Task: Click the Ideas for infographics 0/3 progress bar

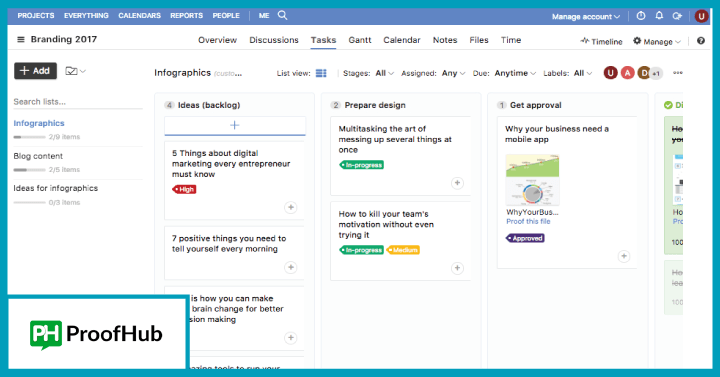Action: pos(29,203)
